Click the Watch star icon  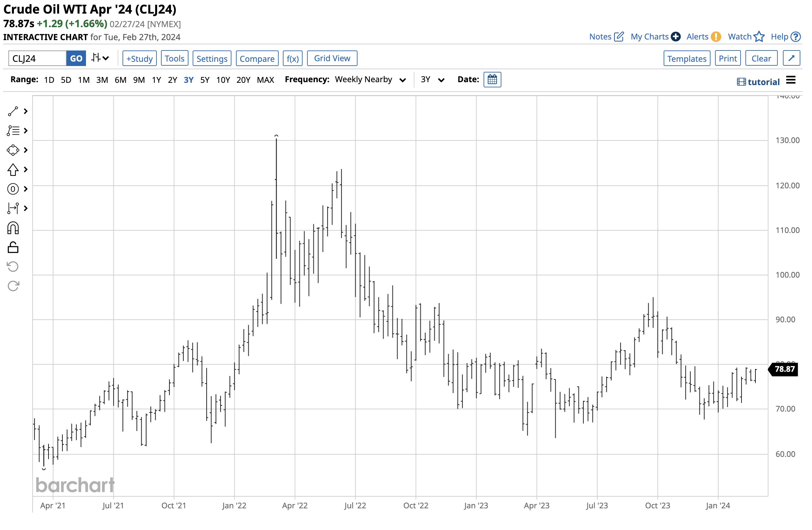759,37
